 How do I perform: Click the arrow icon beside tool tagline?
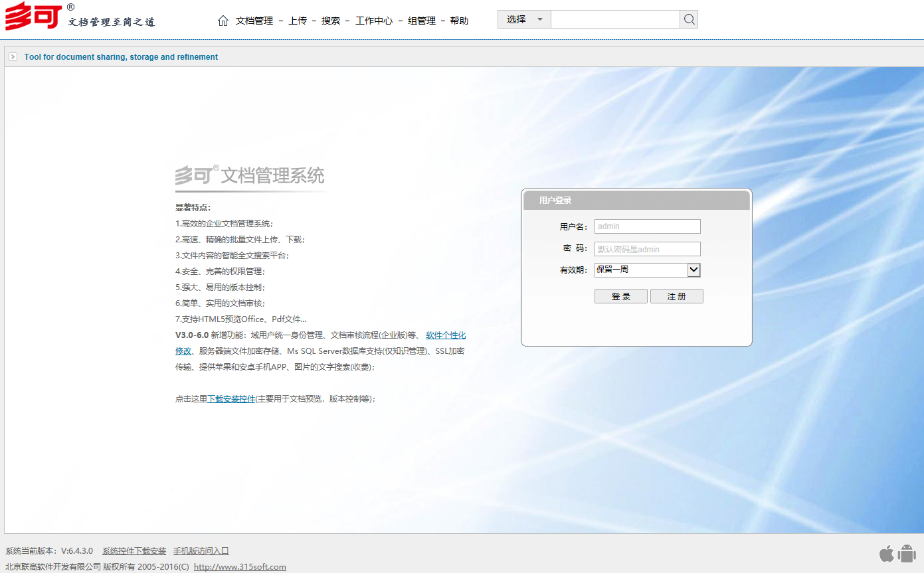(x=13, y=57)
